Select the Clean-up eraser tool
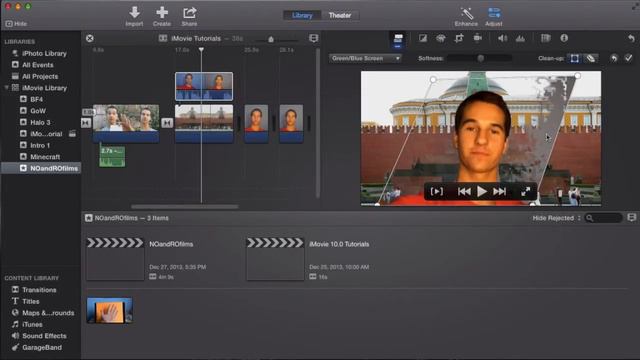 tap(591, 58)
